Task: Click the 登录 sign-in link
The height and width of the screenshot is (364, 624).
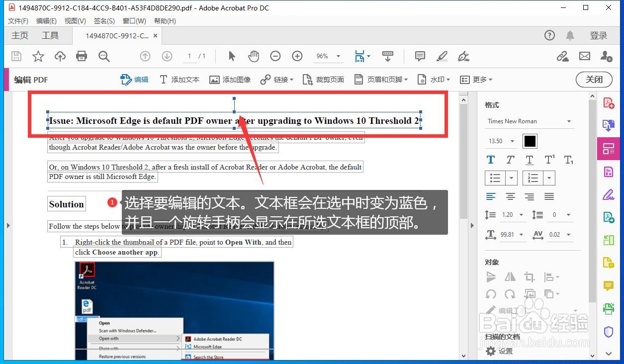Action: click(599, 35)
